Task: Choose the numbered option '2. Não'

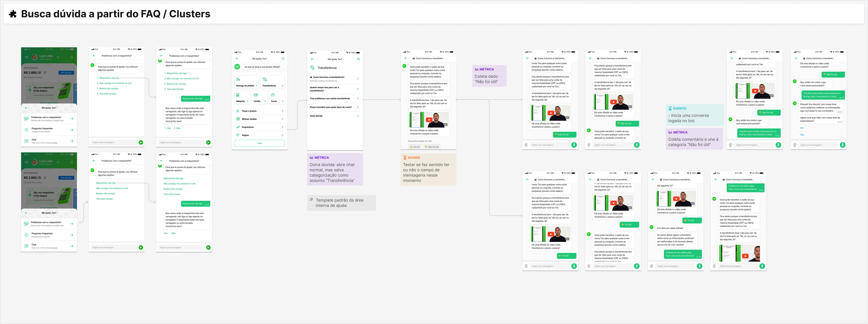Action: click(177, 128)
